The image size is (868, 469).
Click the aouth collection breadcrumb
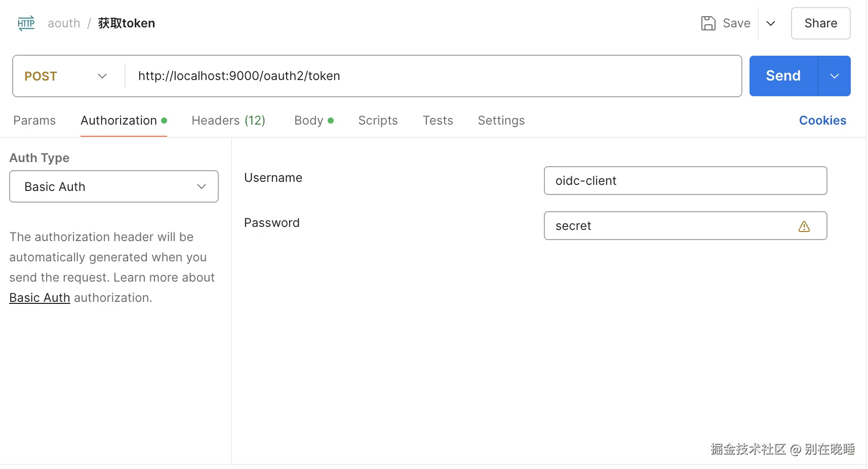64,23
